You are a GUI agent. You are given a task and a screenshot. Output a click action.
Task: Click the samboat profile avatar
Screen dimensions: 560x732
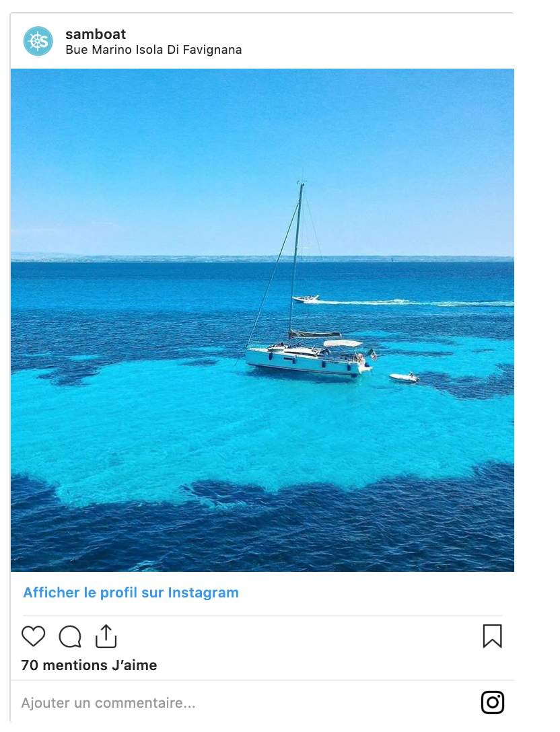coord(38,41)
